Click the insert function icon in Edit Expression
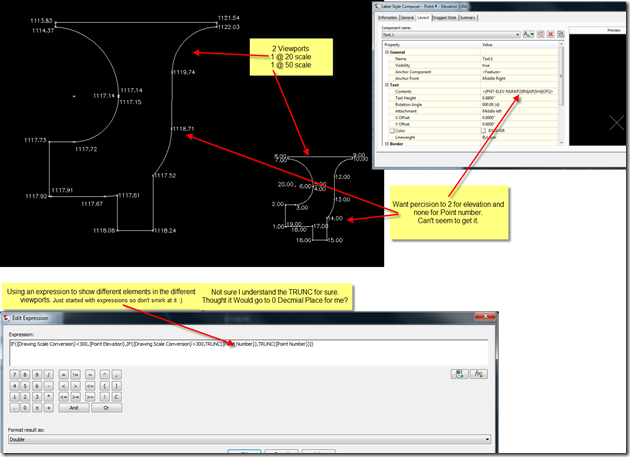 click(x=479, y=374)
